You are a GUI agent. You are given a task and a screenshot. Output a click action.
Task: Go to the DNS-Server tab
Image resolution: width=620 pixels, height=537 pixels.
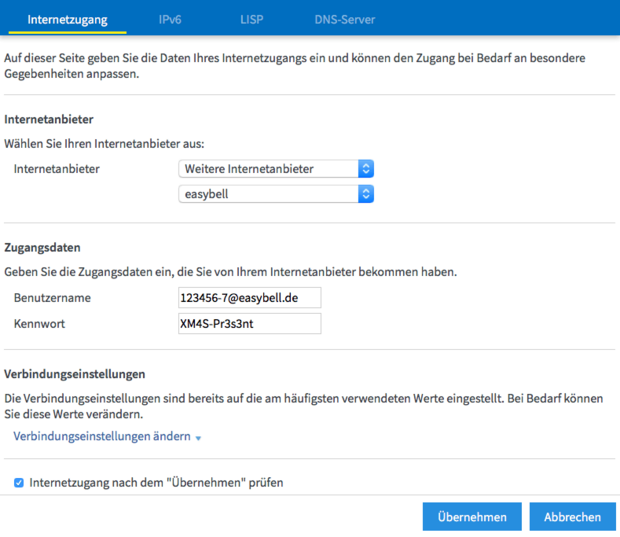tap(345, 19)
